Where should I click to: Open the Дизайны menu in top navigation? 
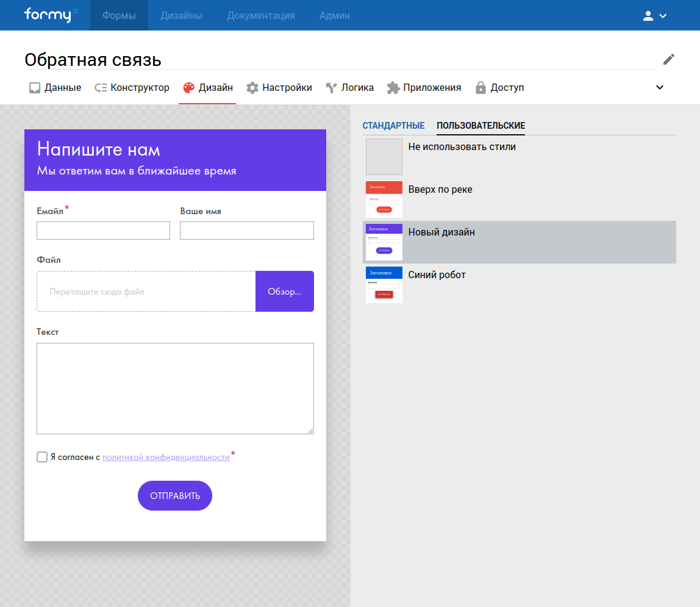[181, 16]
